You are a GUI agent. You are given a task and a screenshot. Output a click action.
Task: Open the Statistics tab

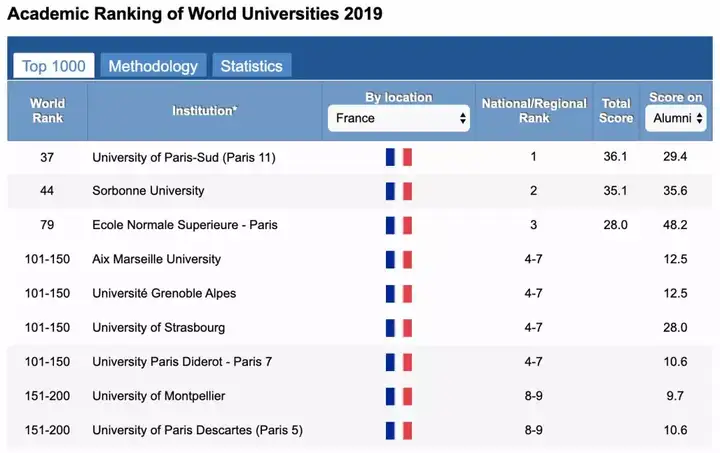(251, 66)
